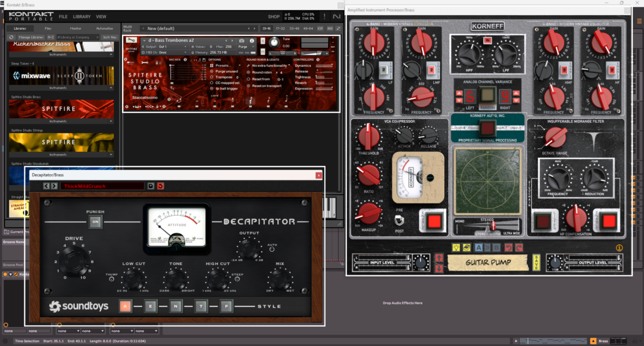Image resolution: width=644 pixels, height=346 pixels.
Task: Toggle Purge unused option
Action: click(x=212, y=72)
